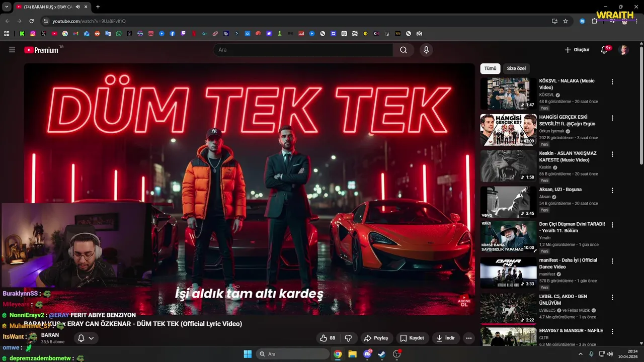Viewport: 644px width, 362px height.
Task: Open File Explorer from taskbar
Action: click(x=352, y=354)
